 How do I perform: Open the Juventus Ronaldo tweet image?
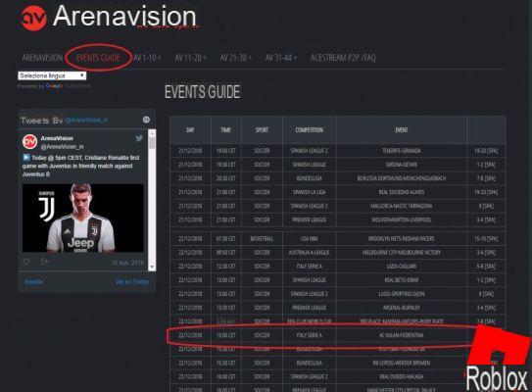click(x=83, y=219)
